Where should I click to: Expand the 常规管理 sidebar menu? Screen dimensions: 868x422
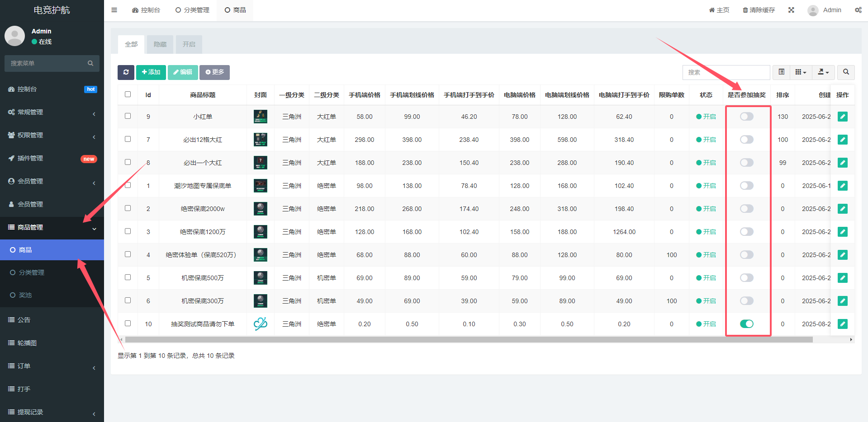(x=52, y=112)
